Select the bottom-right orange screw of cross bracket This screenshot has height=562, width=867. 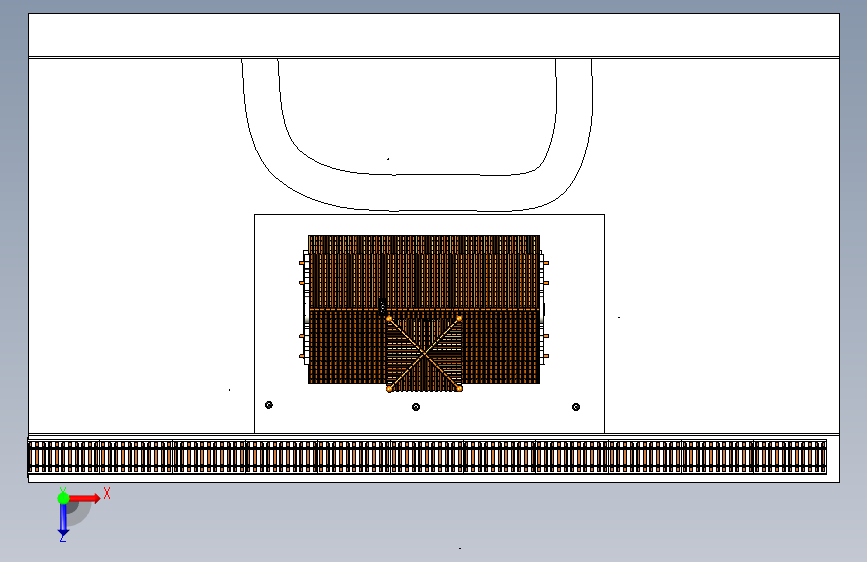point(459,389)
